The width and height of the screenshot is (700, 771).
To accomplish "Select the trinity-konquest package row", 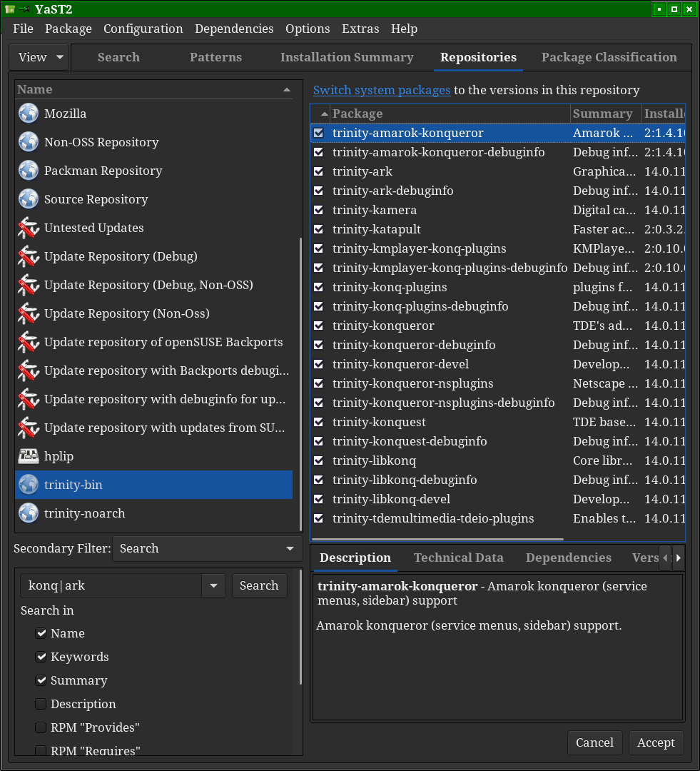I will tap(498, 422).
